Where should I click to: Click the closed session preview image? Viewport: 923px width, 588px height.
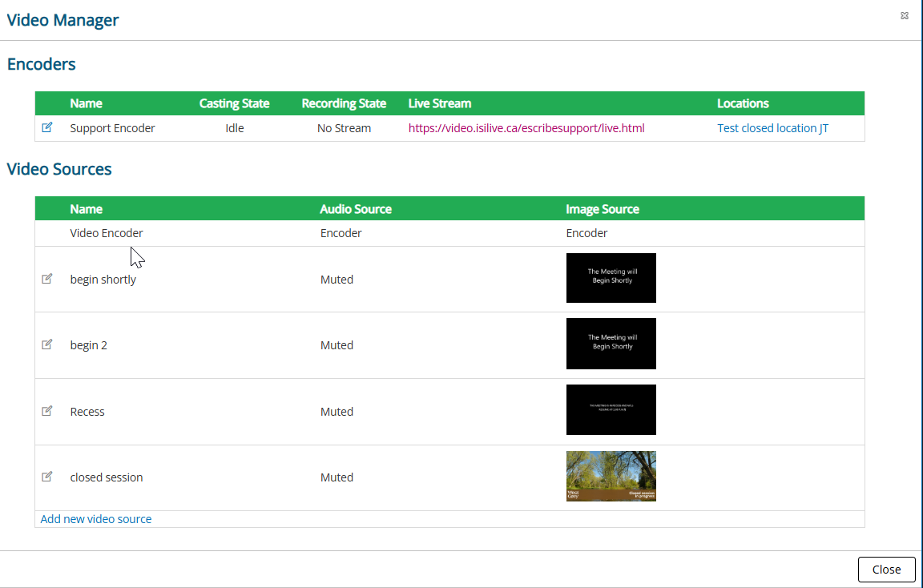pos(611,476)
